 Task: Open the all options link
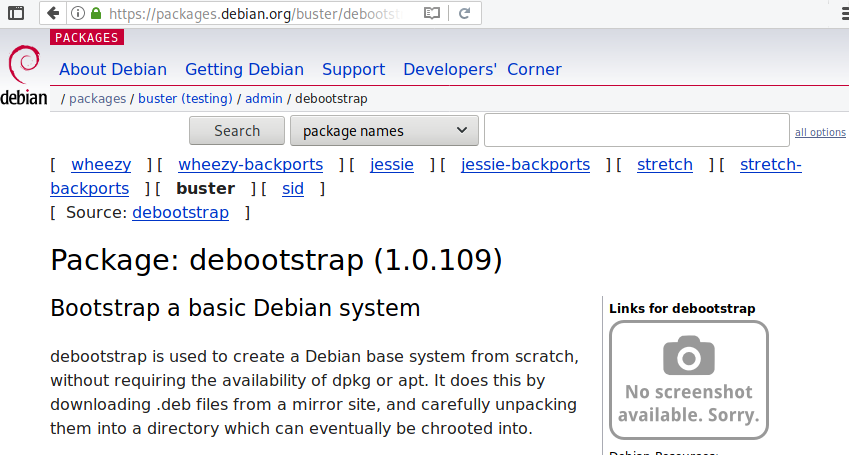click(x=820, y=132)
